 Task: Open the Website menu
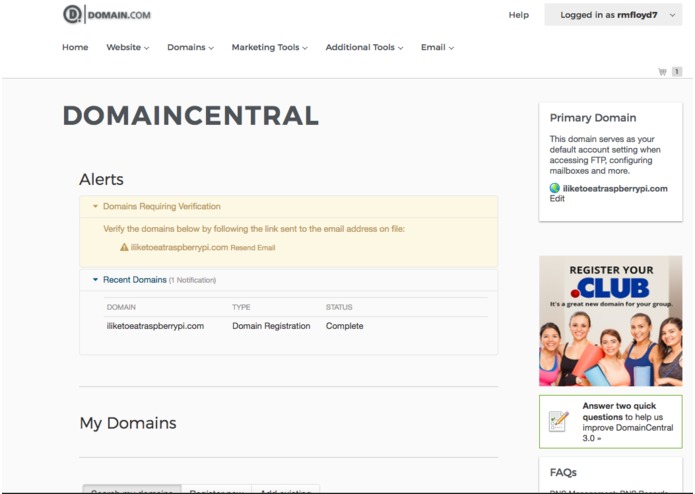coord(128,47)
